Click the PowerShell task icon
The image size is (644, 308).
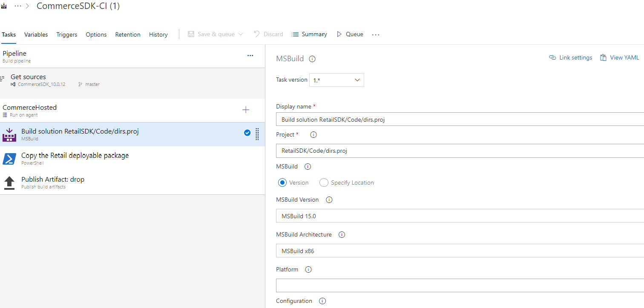[9, 159]
